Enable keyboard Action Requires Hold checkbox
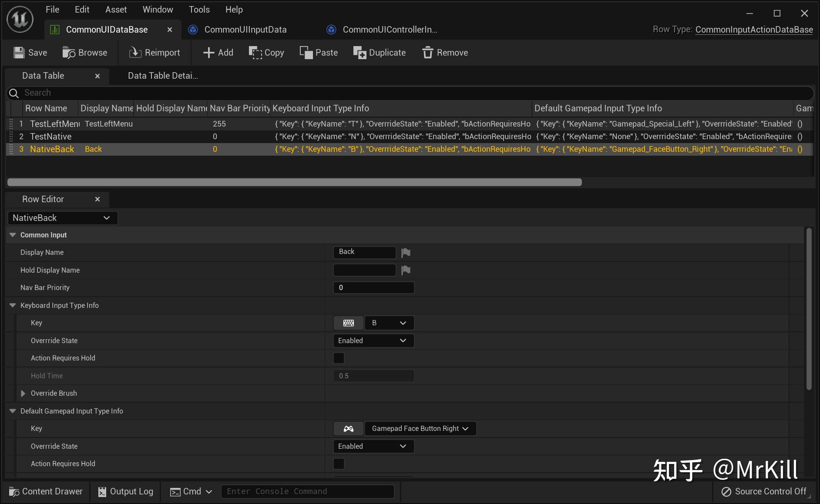820x504 pixels. [x=339, y=358]
